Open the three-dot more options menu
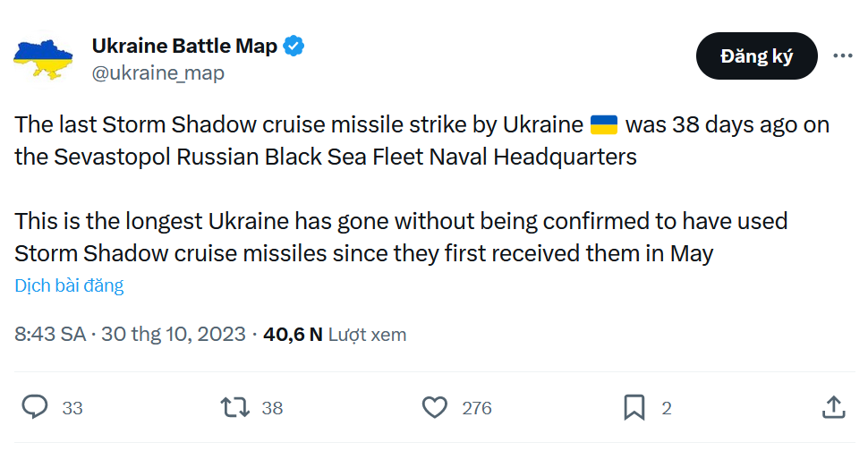Viewport: 868px width, 451px height. coord(843,55)
